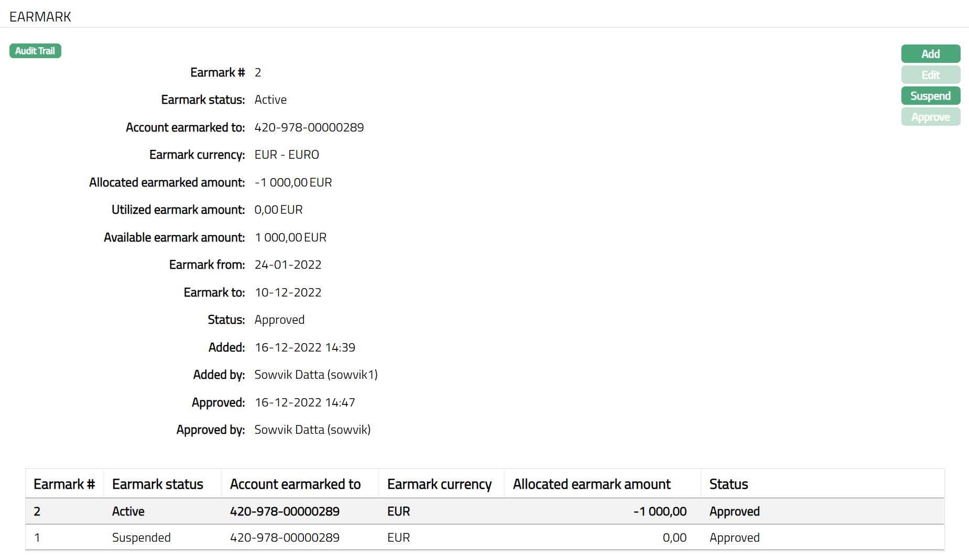Viewport: 969px width, 560px height.
Task: Click account 420-978-00000289 in the detail section
Action: 309,127
